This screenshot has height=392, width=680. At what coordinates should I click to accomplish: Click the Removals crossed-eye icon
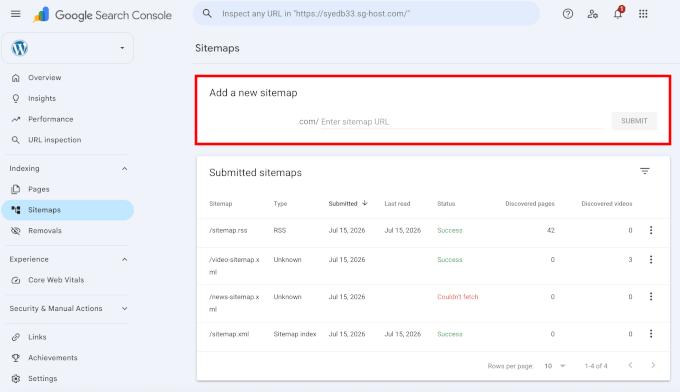point(16,231)
